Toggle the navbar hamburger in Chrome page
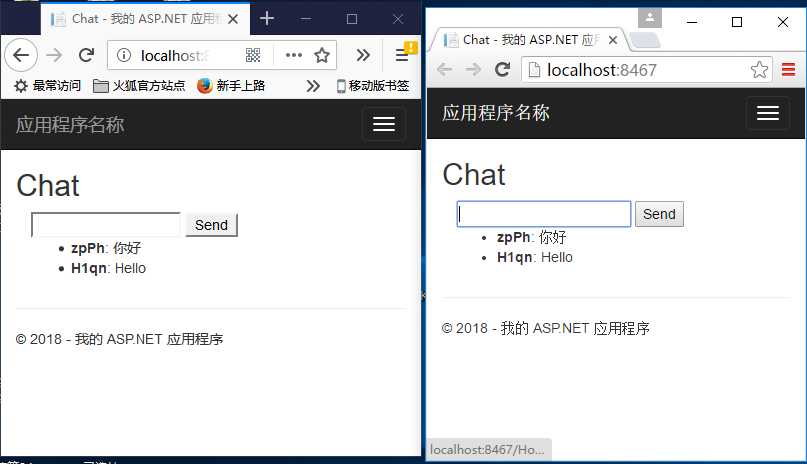This screenshot has width=807, height=464. 768,113
